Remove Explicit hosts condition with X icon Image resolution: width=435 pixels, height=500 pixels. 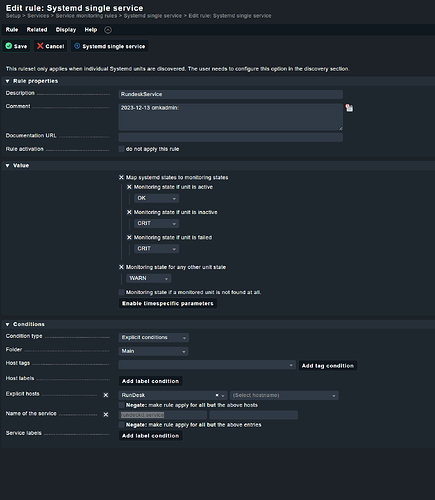pos(106,395)
